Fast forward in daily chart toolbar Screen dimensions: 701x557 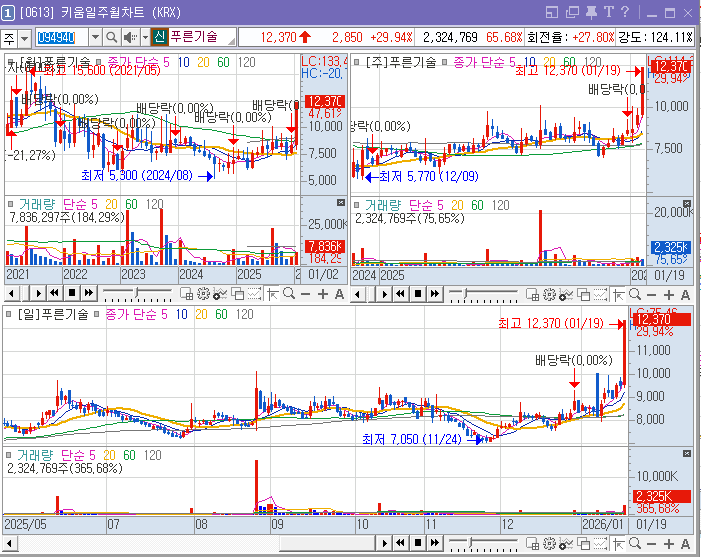point(435,543)
